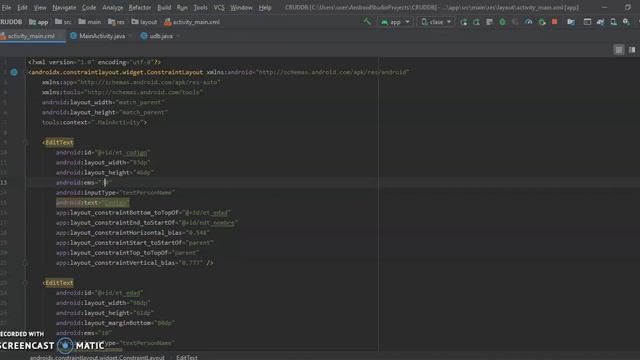The width and height of the screenshot is (640, 360).
Task: Click the android:layout_marginBottom line
Action: pyautogui.click(x=116, y=323)
